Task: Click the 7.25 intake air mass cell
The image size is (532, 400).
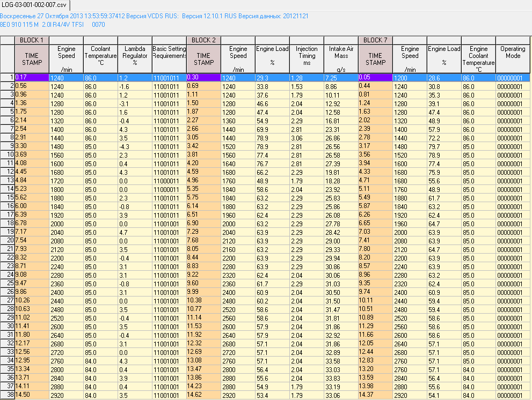Action: [341, 78]
